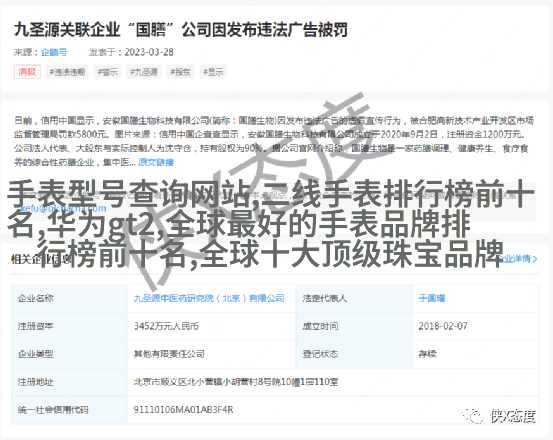Click the founding date 2018-02-07
553x440 pixels.
(x=443, y=326)
